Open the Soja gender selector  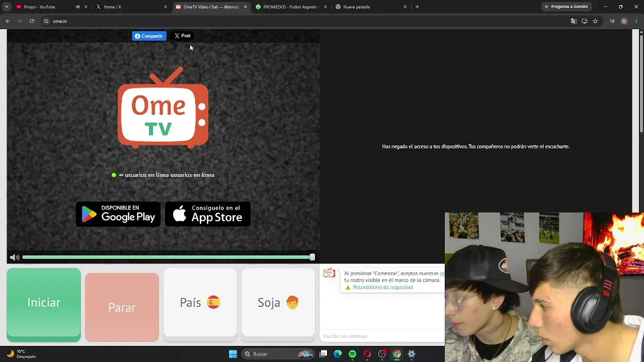(x=278, y=302)
